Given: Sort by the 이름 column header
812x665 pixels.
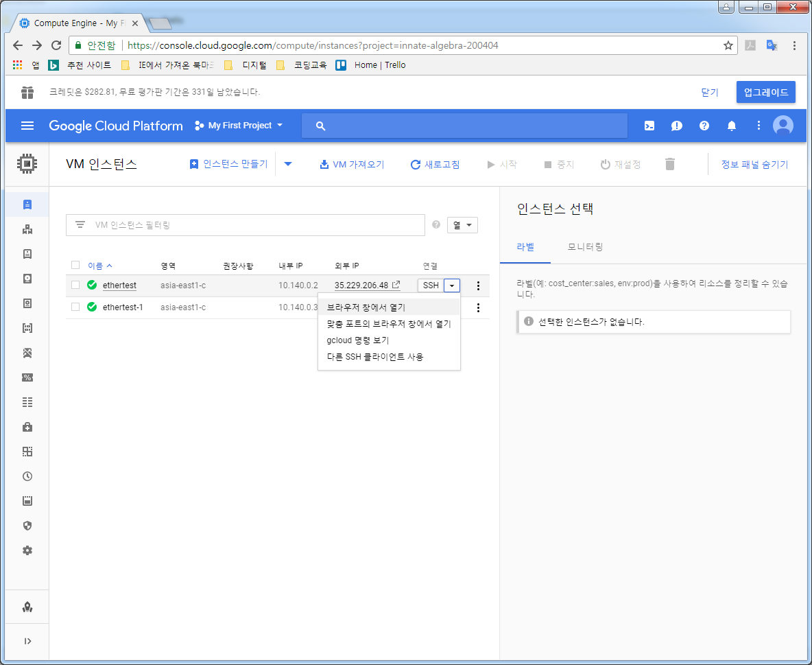Looking at the screenshot, I should pos(100,266).
